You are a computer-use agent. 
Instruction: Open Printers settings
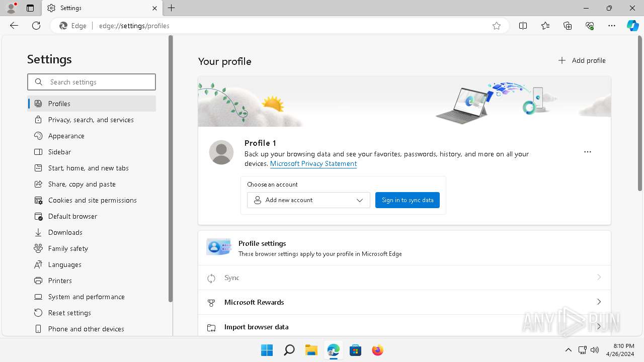point(92,281)
